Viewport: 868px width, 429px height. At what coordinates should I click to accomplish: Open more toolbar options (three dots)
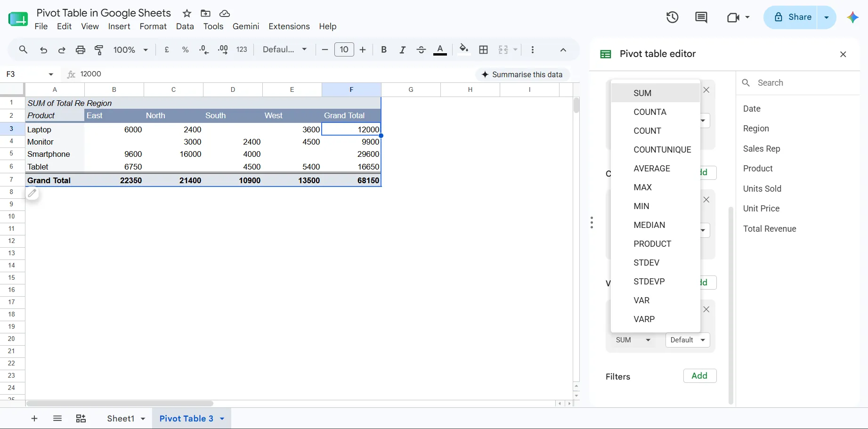533,49
